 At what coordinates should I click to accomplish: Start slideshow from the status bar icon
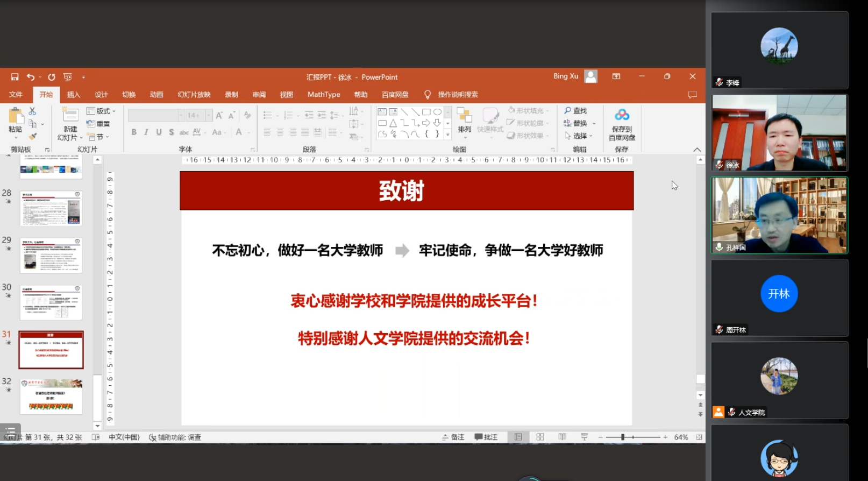584,437
